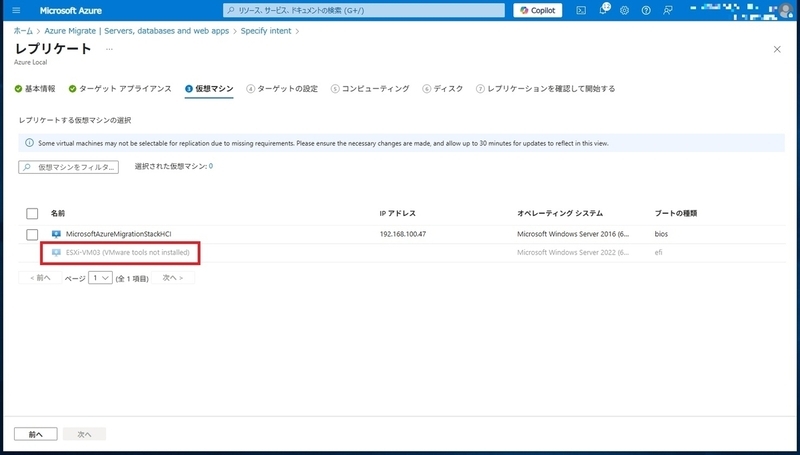Open Cloud Shell from the top bar
The height and width of the screenshot is (455, 800).
coord(581,10)
